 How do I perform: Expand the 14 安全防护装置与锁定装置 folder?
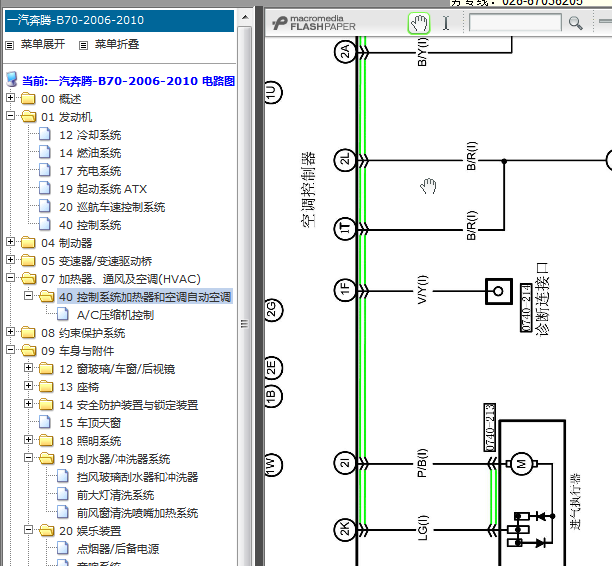click(28, 404)
